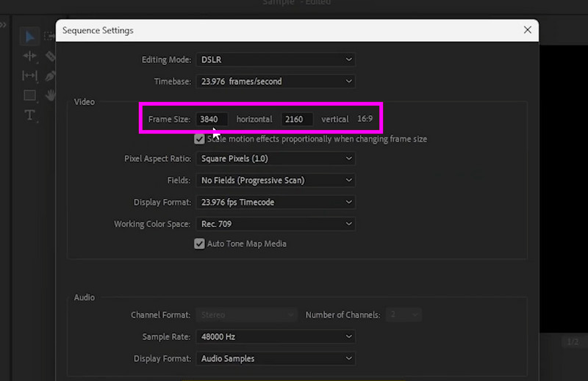Click the Audio section heading

click(x=85, y=297)
